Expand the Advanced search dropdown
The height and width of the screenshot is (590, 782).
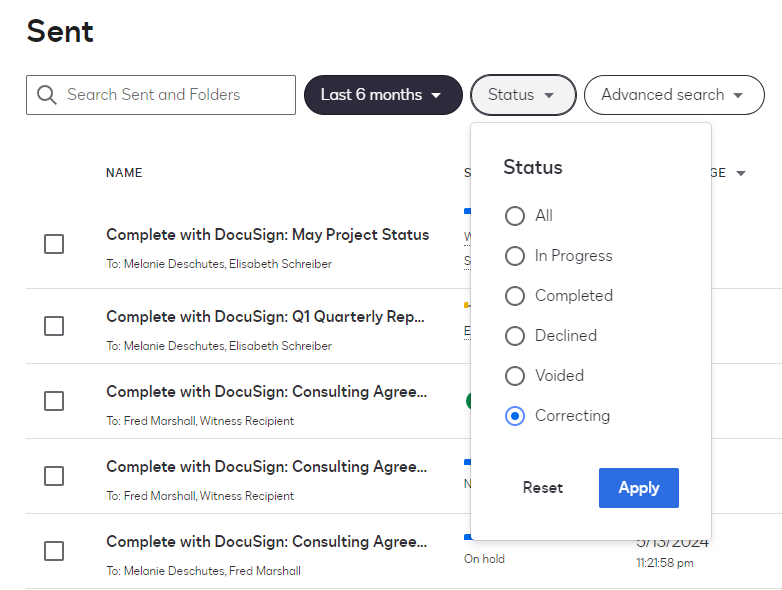673,95
